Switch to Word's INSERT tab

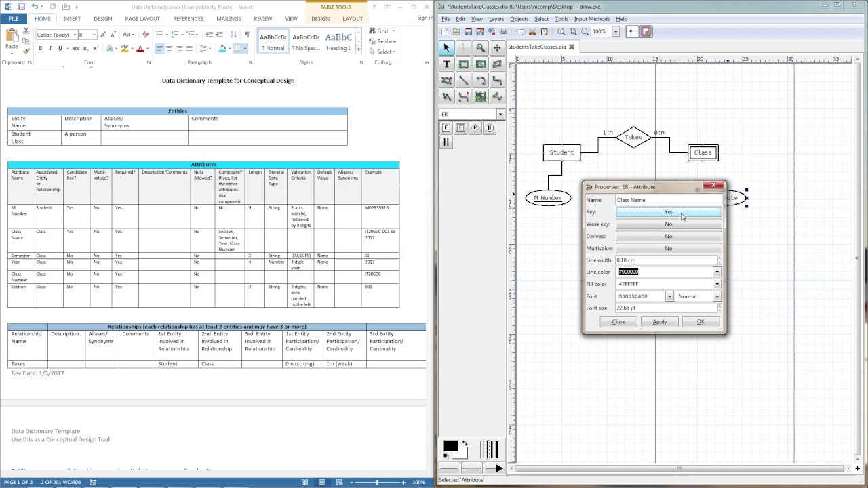tap(72, 19)
